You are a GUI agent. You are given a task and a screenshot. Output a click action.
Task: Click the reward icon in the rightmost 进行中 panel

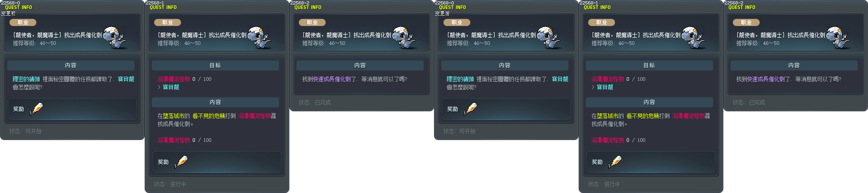[x=616, y=162]
